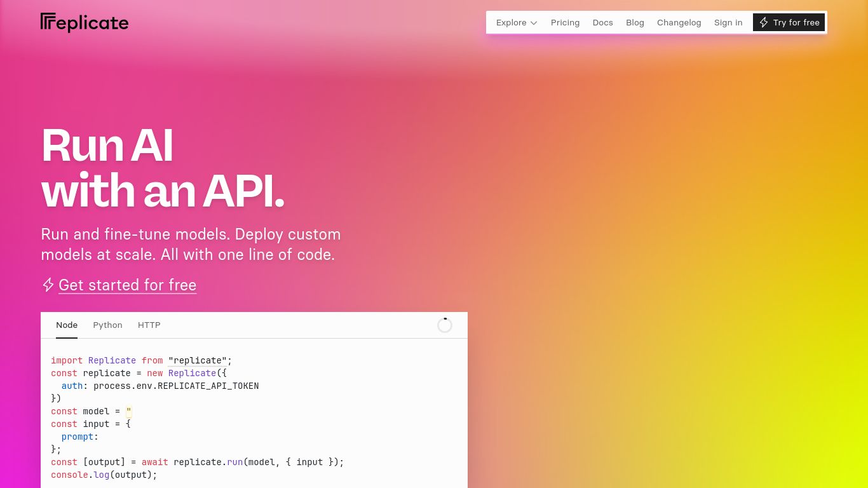
Task: Click the loading spinner in code panel
Action: pyautogui.click(x=445, y=325)
